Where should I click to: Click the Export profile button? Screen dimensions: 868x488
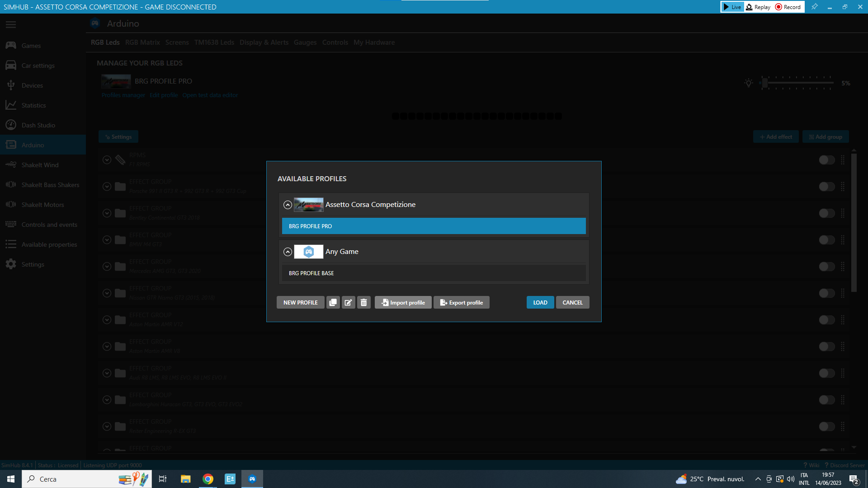click(x=462, y=302)
